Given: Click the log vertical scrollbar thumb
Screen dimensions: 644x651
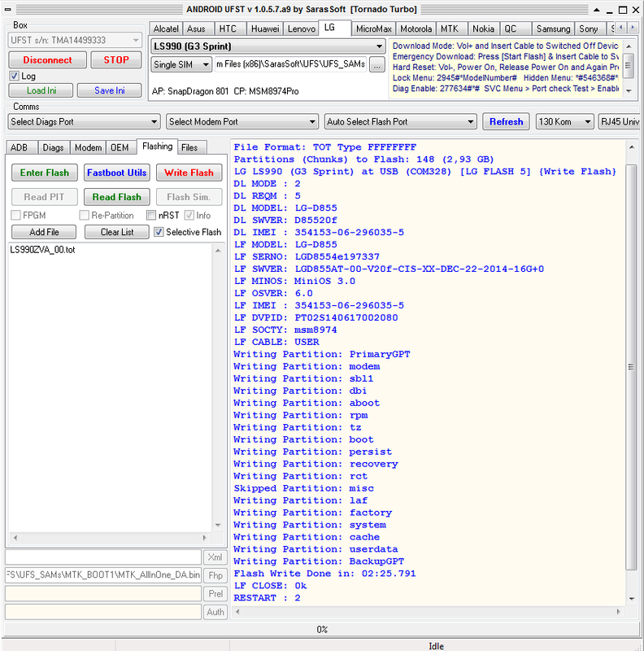Looking at the screenshot, I should tap(631, 367).
